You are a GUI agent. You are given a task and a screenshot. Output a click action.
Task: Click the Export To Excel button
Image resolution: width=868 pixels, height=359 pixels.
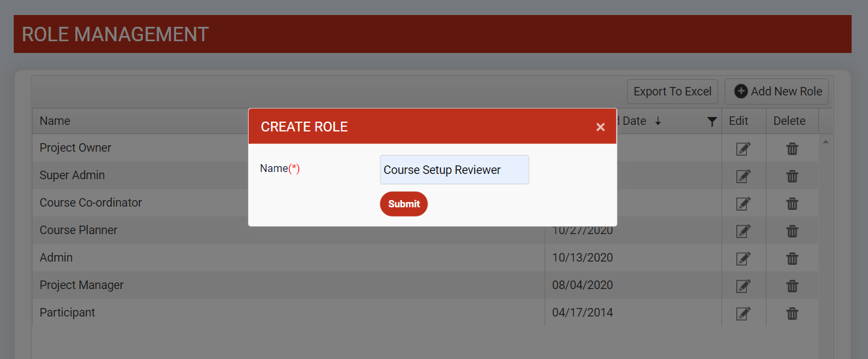(x=672, y=92)
